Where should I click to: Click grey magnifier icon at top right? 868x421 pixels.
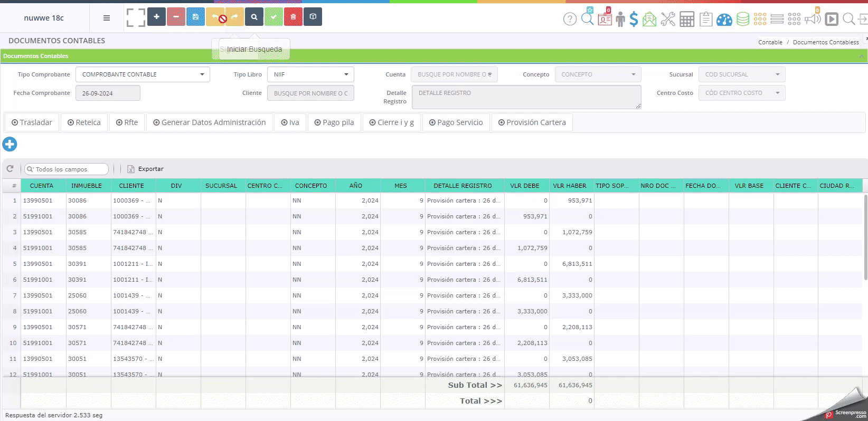click(848, 20)
